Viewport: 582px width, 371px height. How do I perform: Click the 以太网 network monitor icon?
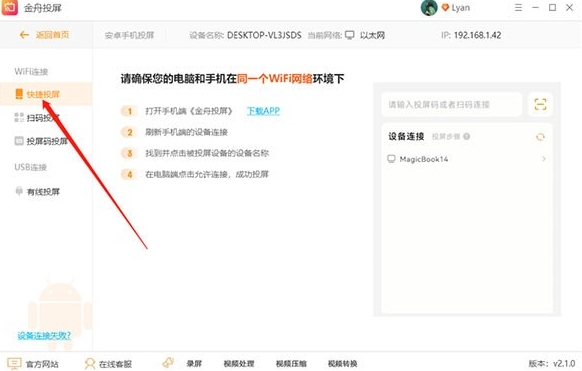pos(350,35)
